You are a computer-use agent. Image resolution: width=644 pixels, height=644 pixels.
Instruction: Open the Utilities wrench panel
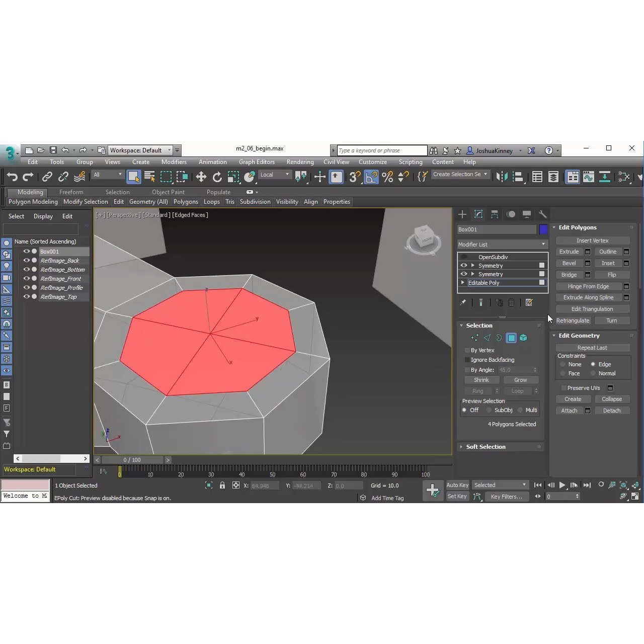tap(542, 214)
